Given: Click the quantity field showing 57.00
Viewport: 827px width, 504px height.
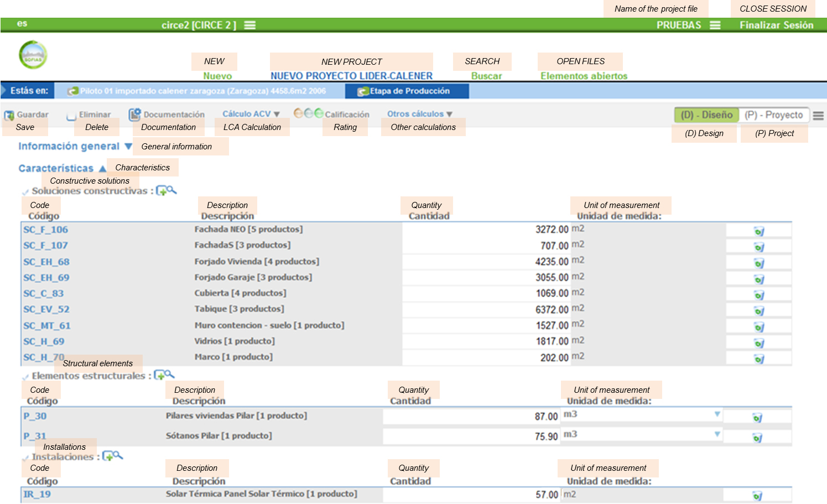Looking at the screenshot, I should (x=471, y=495).
